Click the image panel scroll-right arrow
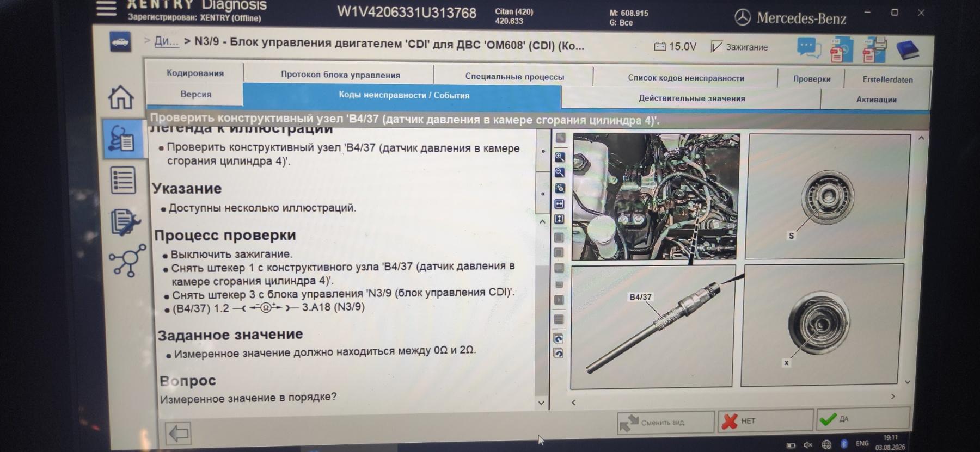 point(892,397)
